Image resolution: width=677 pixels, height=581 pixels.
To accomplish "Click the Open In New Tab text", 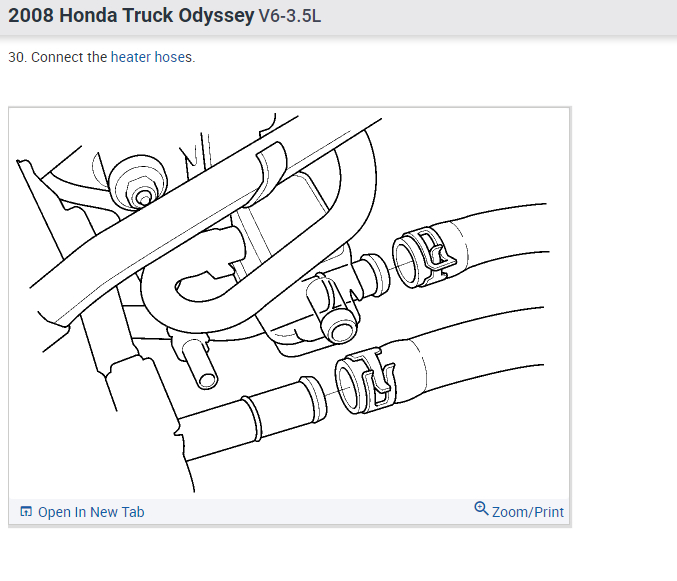I will 91,512.
